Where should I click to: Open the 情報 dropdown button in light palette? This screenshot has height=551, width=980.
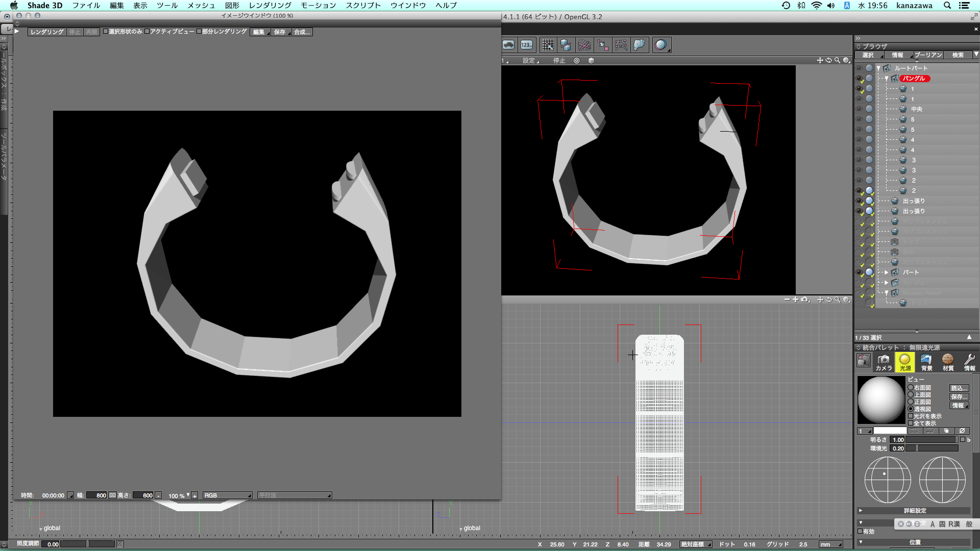click(959, 406)
